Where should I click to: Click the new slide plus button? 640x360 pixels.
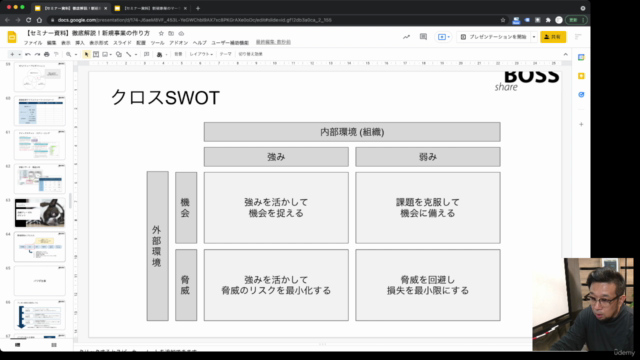point(12,54)
